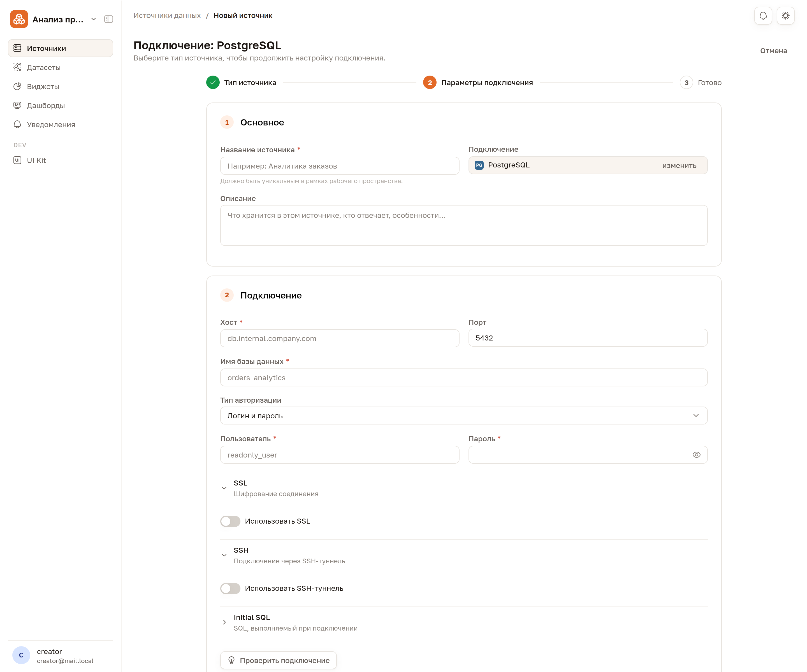Click the orange app logo icon
The image size is (807, 672).
point(19,19)
